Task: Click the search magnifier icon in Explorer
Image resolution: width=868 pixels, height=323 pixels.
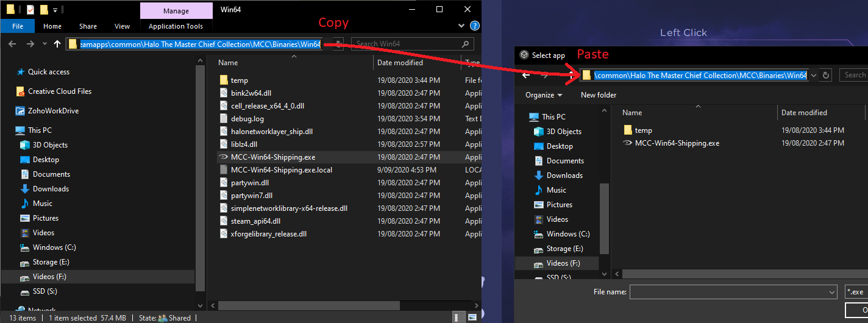Action: click(x=466, y=44)
